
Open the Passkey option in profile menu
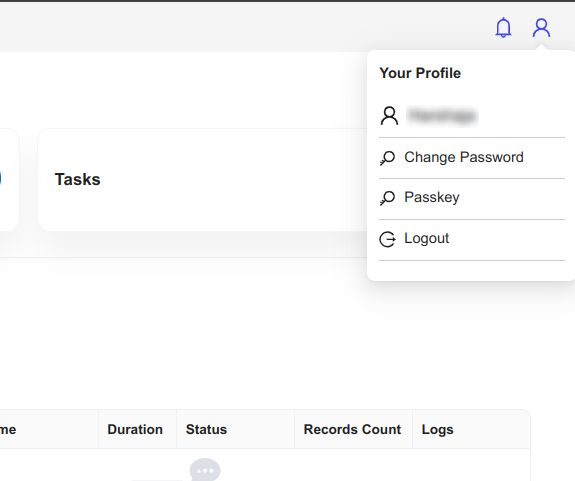coord(472,199)
